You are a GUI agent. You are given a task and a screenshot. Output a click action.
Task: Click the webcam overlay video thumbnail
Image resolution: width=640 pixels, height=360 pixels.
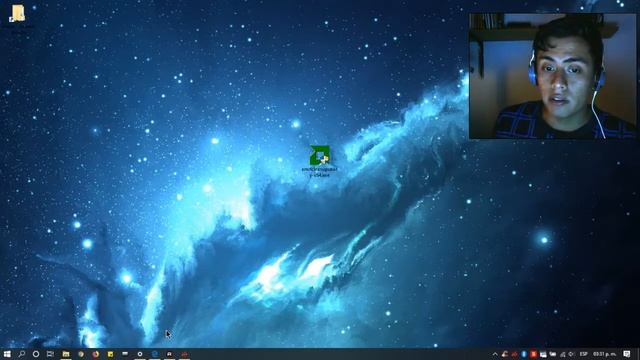pyautogui.click(x=552, y=76)
